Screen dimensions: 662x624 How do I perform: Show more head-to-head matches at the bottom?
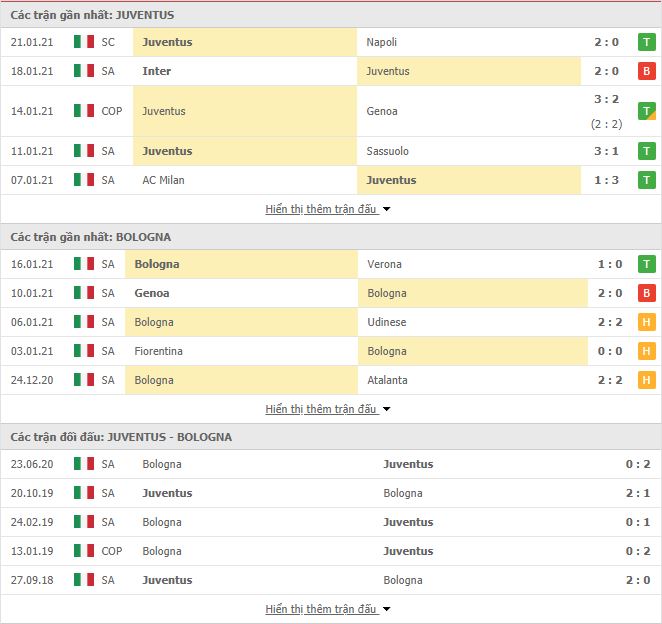point(328,609)
